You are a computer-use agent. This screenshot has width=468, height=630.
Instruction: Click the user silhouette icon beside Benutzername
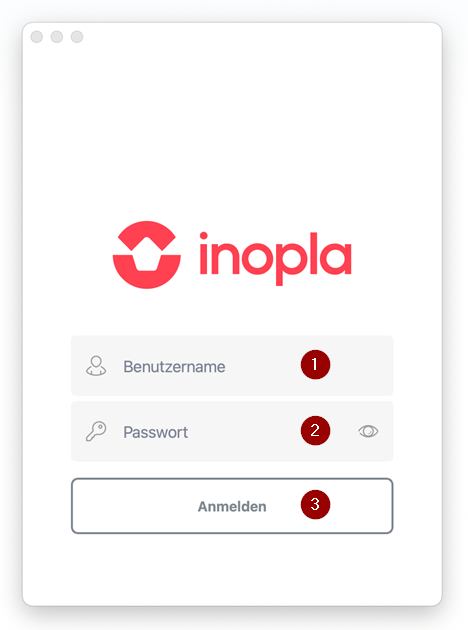[96, 366]
